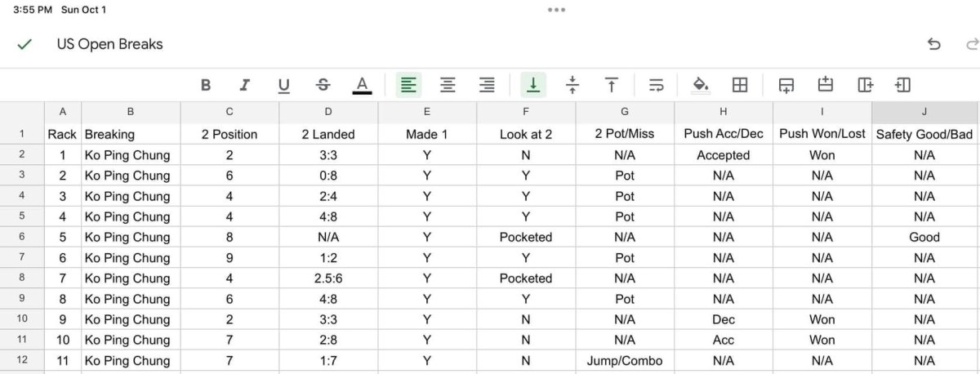Toggle bold formatting

pyautogui.click(x=206, y=85)
